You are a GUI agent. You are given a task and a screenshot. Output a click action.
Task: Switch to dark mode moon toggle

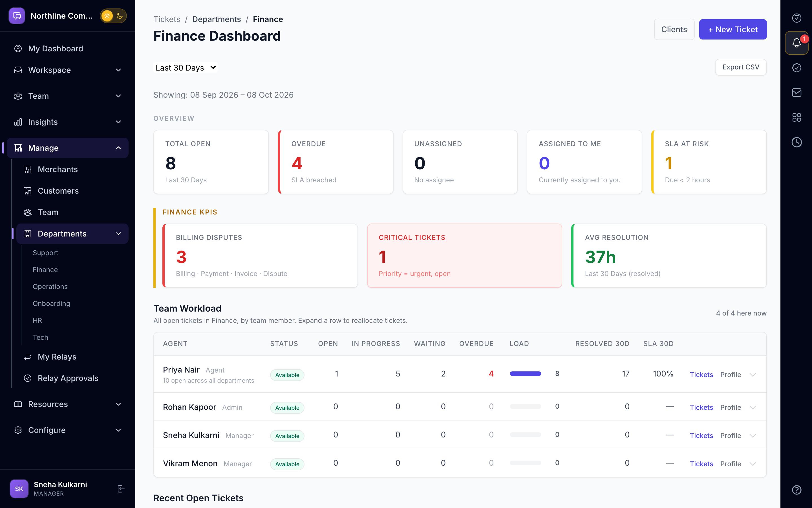click(120, 16)
